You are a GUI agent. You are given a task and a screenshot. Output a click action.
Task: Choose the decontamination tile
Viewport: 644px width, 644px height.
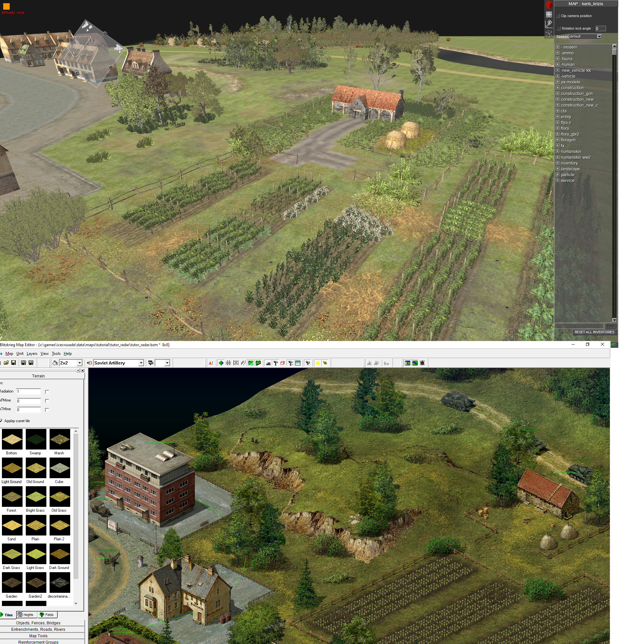click(60, 583)
